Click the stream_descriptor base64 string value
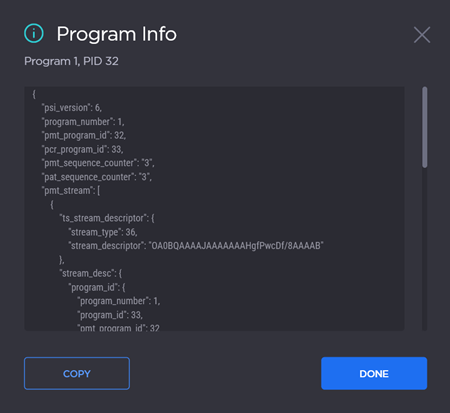The image size is (450, 413). 236,246
